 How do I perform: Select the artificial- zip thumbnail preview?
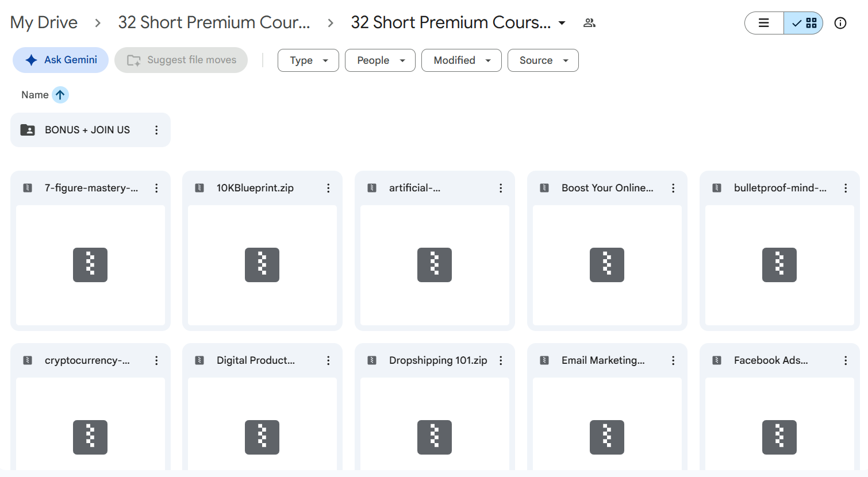435,265
